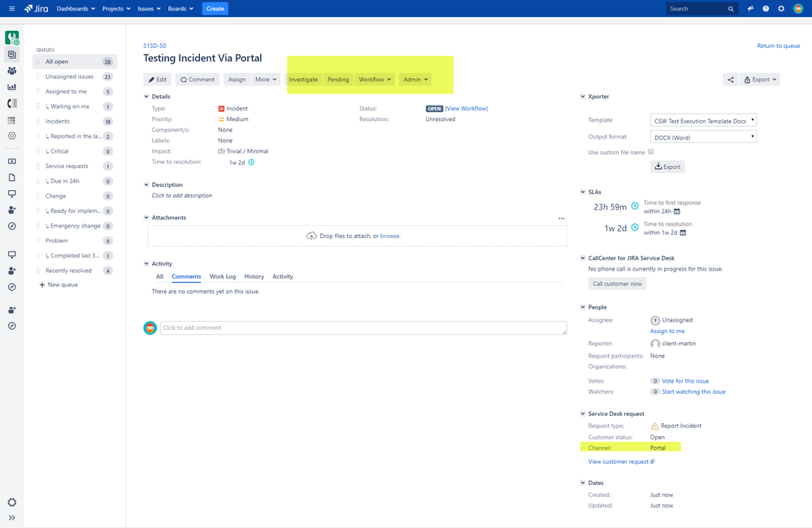The image size is (812, 528).
Task: Open project settings gear in sidebar
Action: click(x=12, y=502)
